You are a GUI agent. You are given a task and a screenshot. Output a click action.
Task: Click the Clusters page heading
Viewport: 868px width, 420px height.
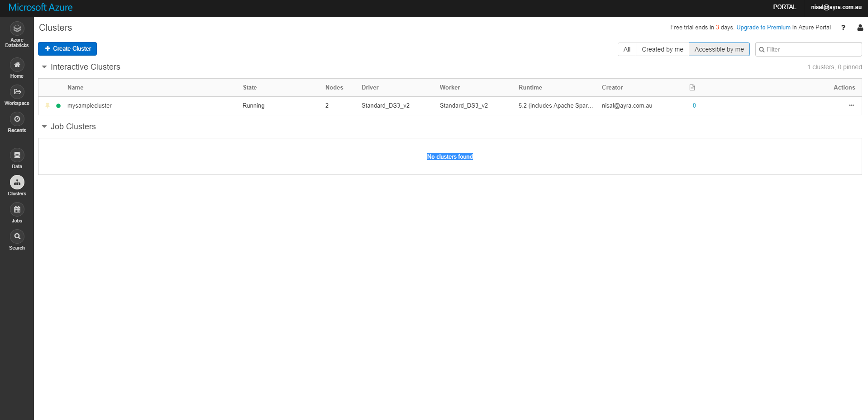pos(55,28)
